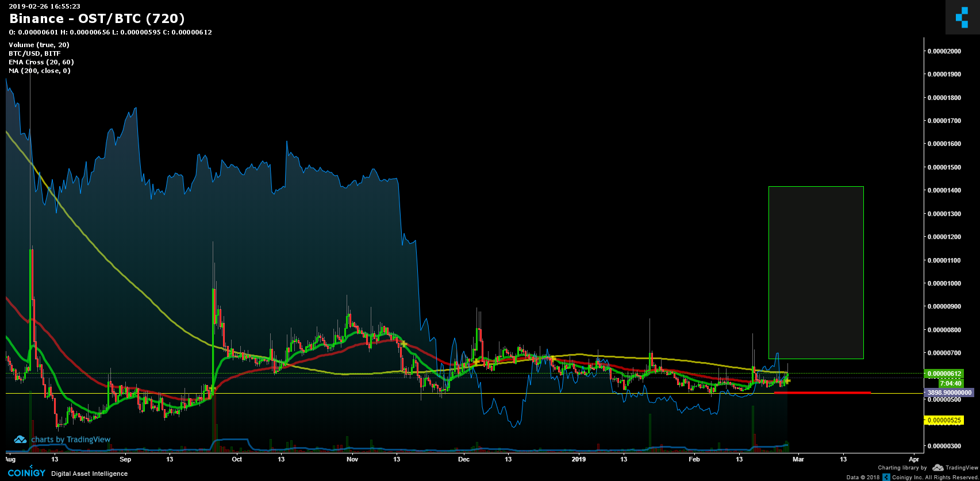Click the 'Oct' label on the time axis
This screenshot has height=481, width=980.
[x=237, y=460]
